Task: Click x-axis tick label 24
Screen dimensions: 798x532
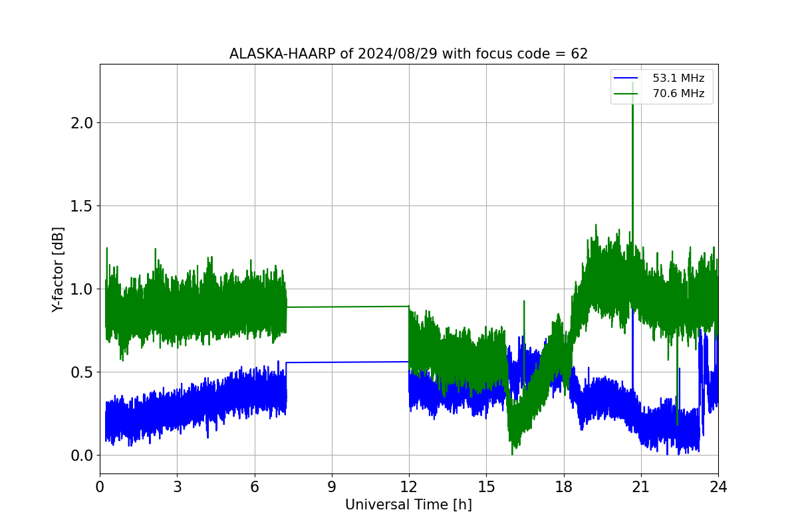Action: click(x=718, y=487)
